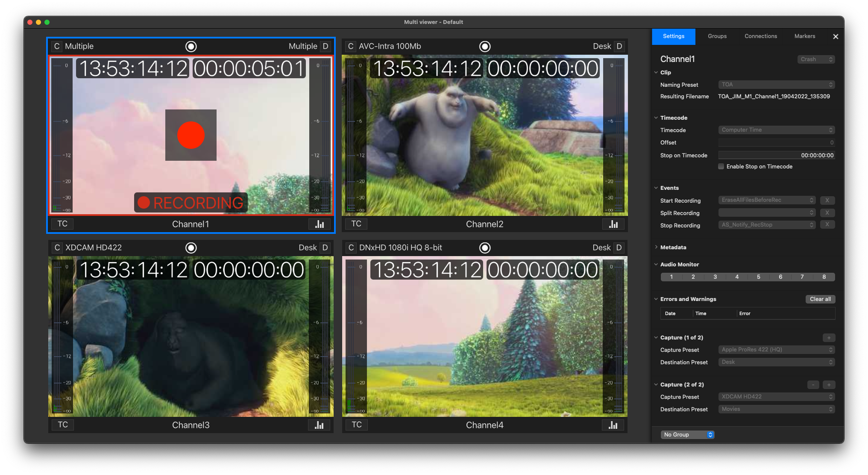Click the D destination button on Channel1
The width and height of the screenshot is (868, 475).
point(325,46)
